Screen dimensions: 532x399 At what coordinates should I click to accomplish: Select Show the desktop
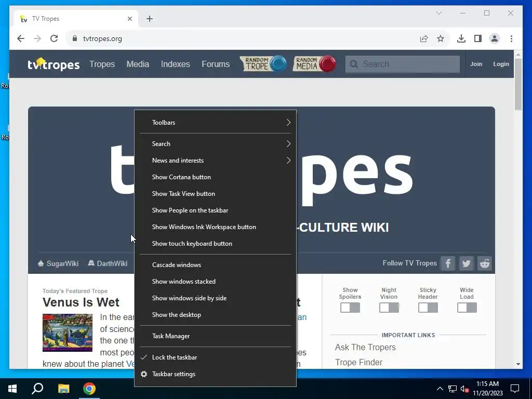[216, 315]
